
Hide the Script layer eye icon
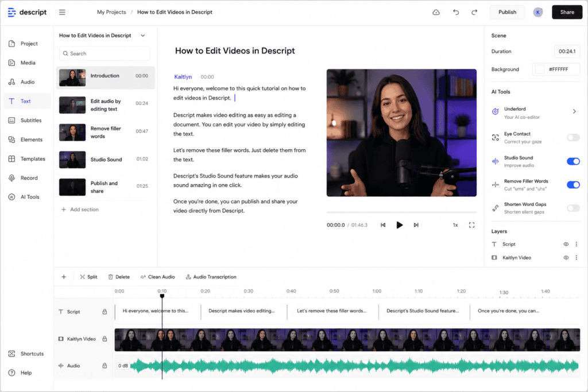[566, 244]
